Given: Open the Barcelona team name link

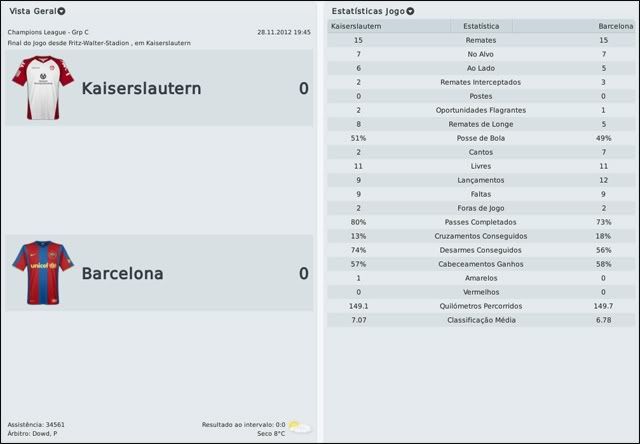Looking at the screenshot, I should (122, 273).
